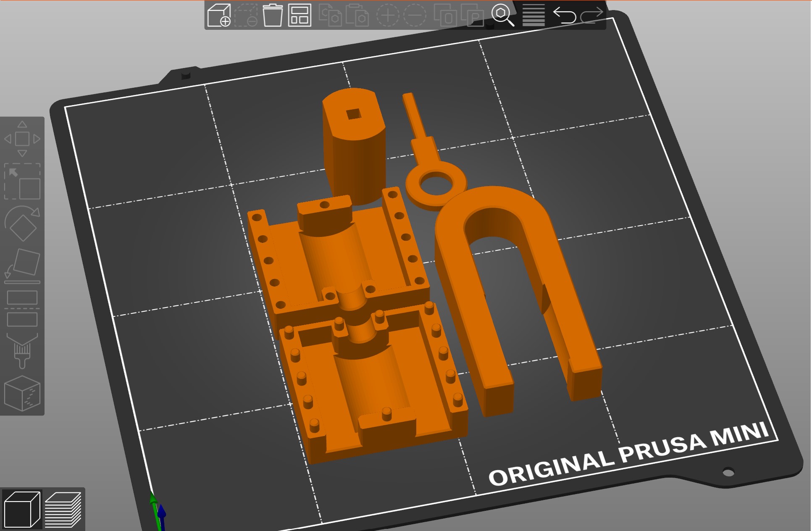Viewport: 812px width, 531px height.
Task: Click the Delete selected cube icon
Action: pyautogui.click(x=246, y=15)
